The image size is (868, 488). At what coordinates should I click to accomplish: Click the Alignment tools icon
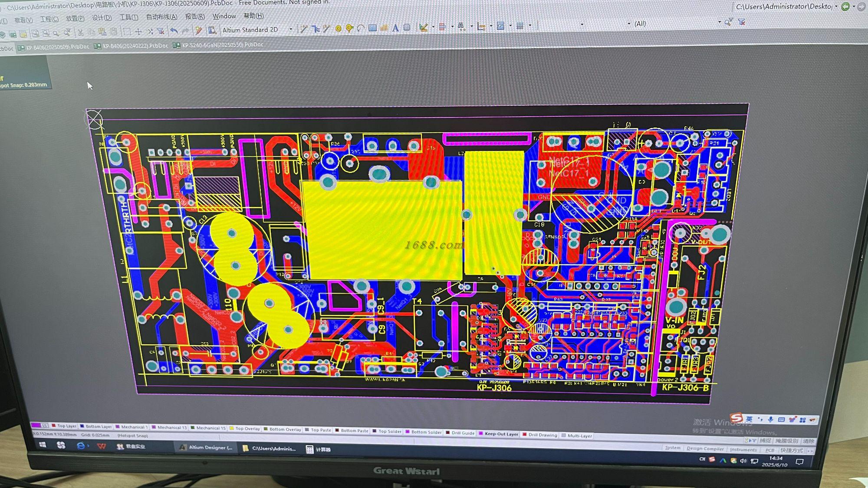[442, 27]
